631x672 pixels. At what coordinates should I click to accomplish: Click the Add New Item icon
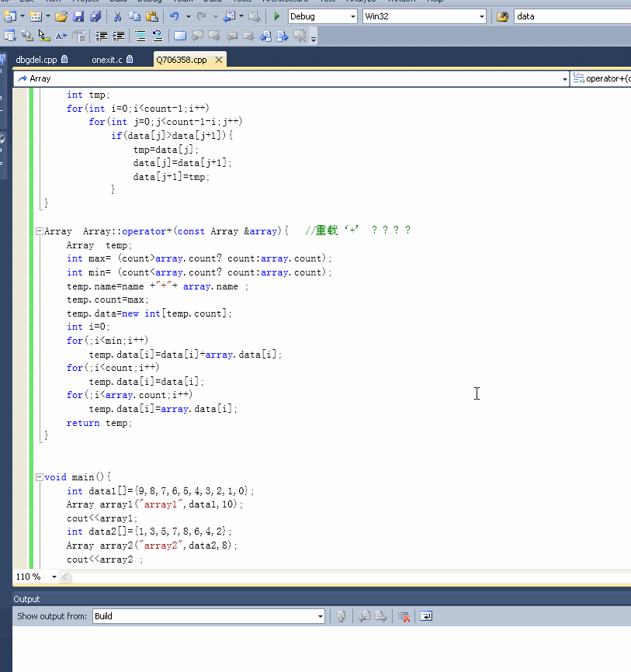(x=36, y=16)
